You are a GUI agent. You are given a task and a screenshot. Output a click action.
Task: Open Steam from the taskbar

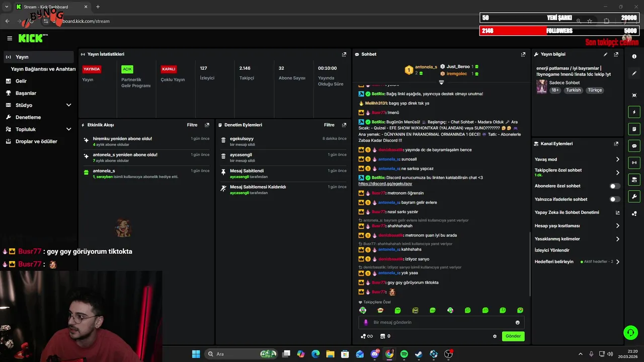419,354
